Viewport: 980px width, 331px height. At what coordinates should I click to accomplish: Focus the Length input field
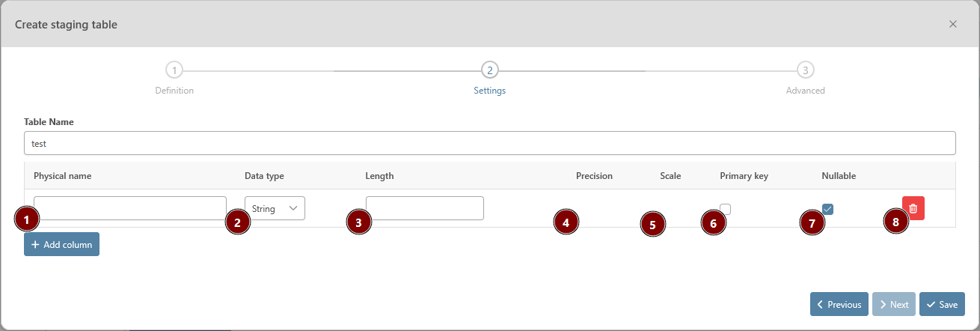click(x=424, y=207)
